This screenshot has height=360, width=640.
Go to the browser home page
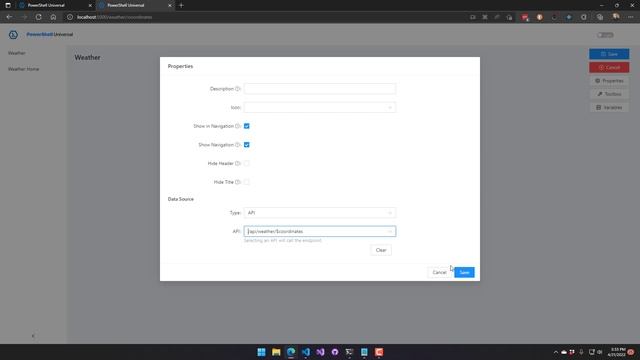53,17
